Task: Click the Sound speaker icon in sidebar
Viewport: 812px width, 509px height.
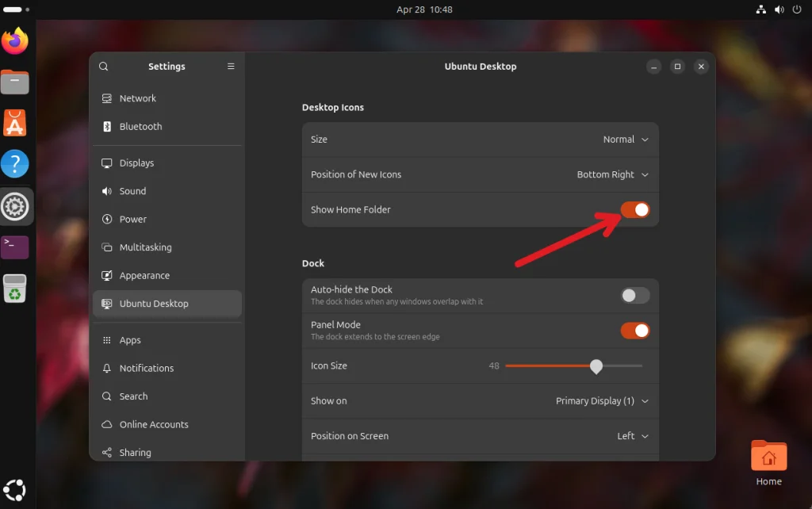Action: (107, 191)
